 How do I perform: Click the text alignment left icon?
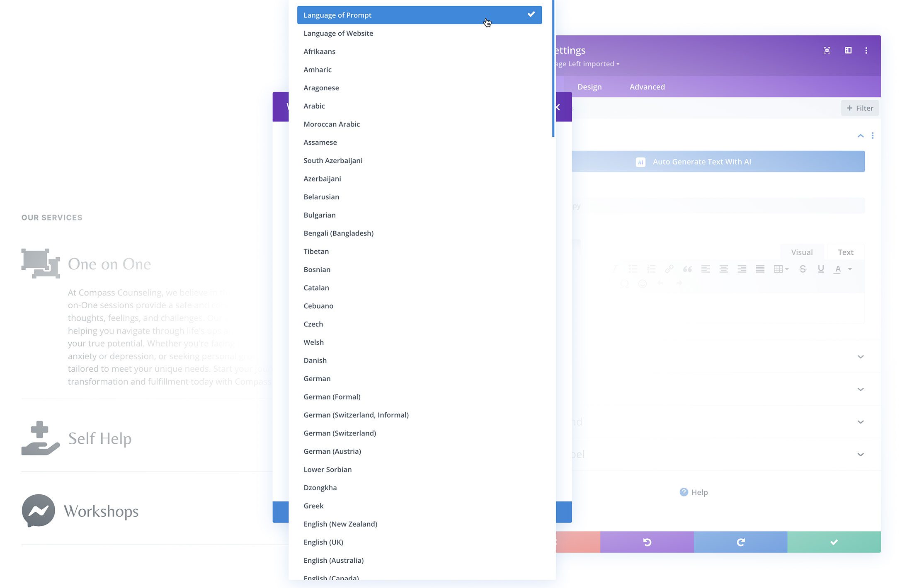(x=706, y=269)
